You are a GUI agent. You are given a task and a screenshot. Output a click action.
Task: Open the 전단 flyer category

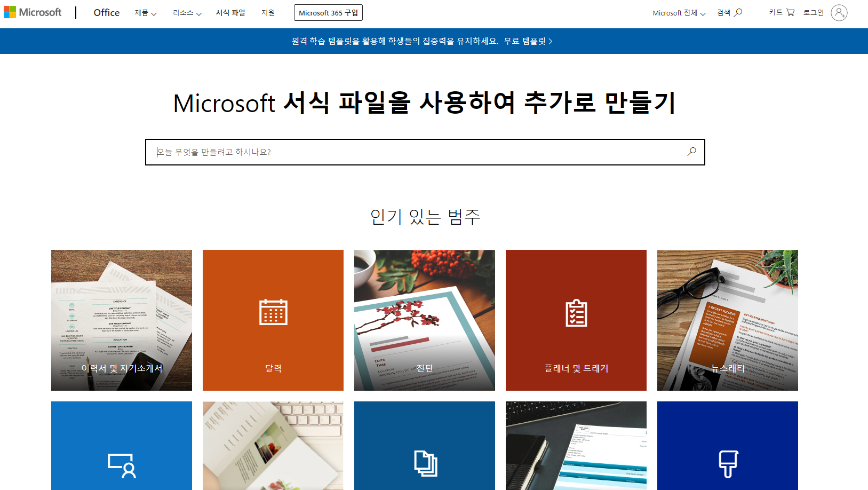point(425,320)
